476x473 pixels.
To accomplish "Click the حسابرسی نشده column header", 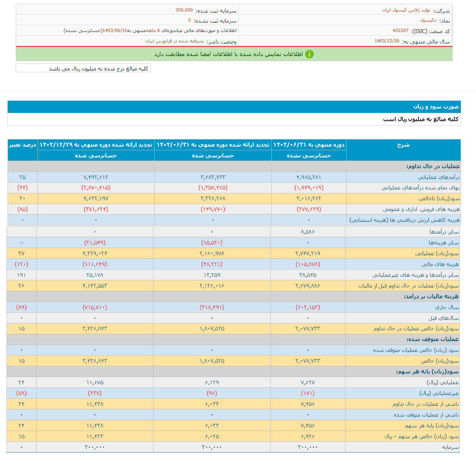I will 308,156.
